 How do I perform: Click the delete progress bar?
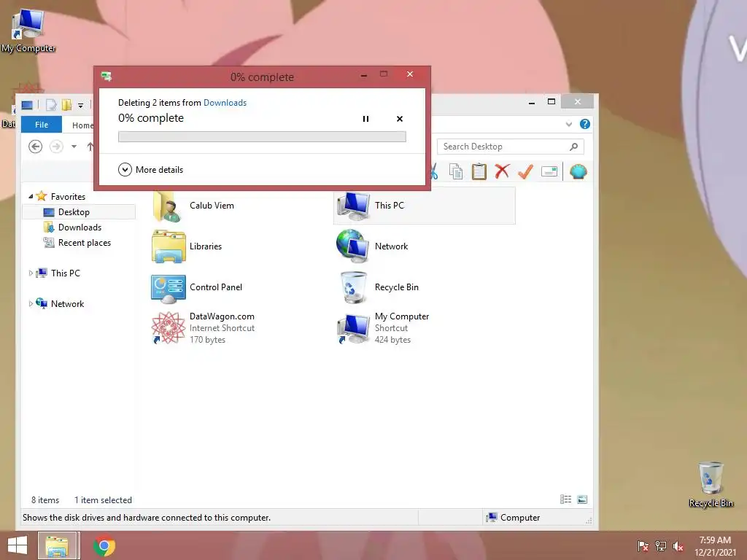click(262, 136)
